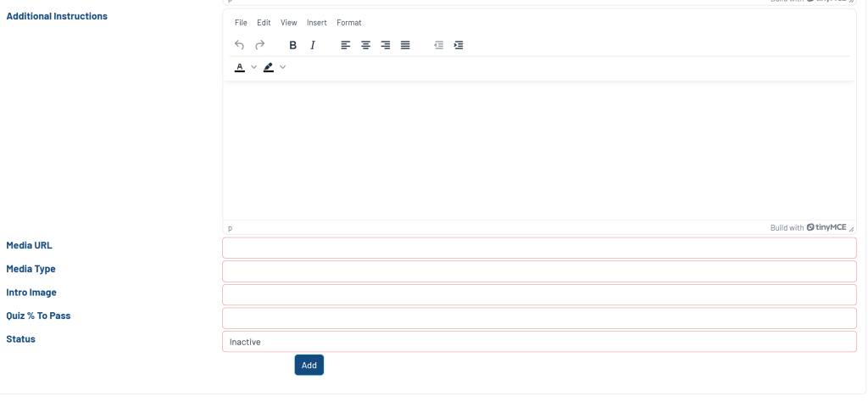Viewport: 868px width, 402px height.
Task: Open the File menu
Action: [241, 23]
